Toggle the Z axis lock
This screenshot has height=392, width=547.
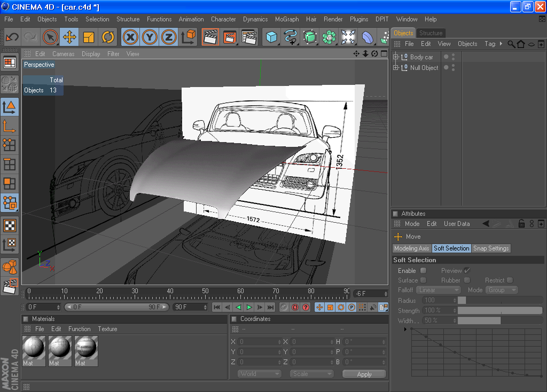pyautogui.click(x=169, y=37)
